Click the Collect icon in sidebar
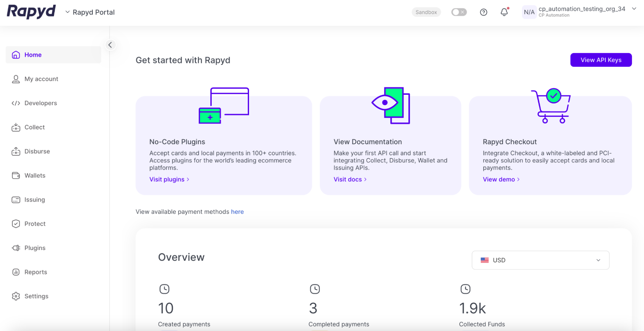The image size is (644, 331). 16,127
